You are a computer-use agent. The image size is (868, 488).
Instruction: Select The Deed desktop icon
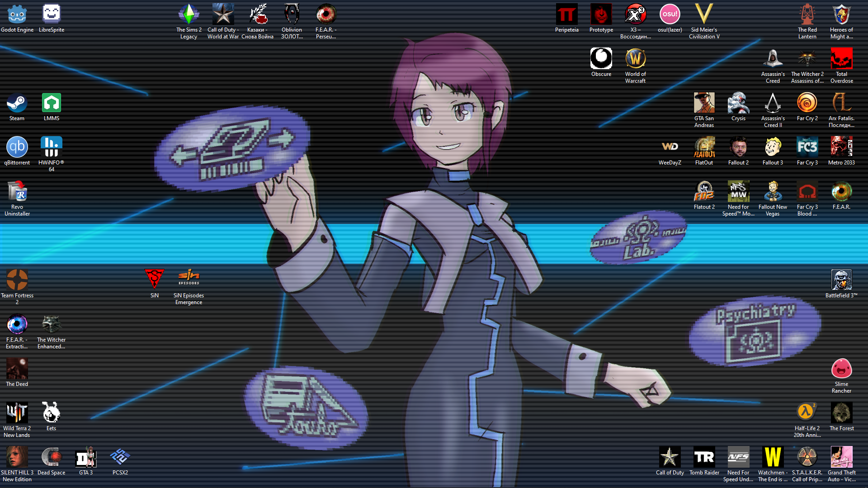(17, 372)
